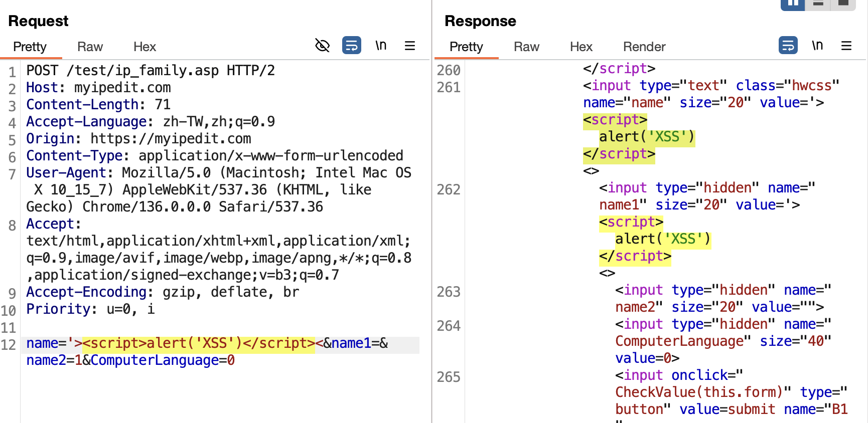Switch to Request Pretty tab
Viewport: 868px width, 423px height.
click(x=30, y=47)
